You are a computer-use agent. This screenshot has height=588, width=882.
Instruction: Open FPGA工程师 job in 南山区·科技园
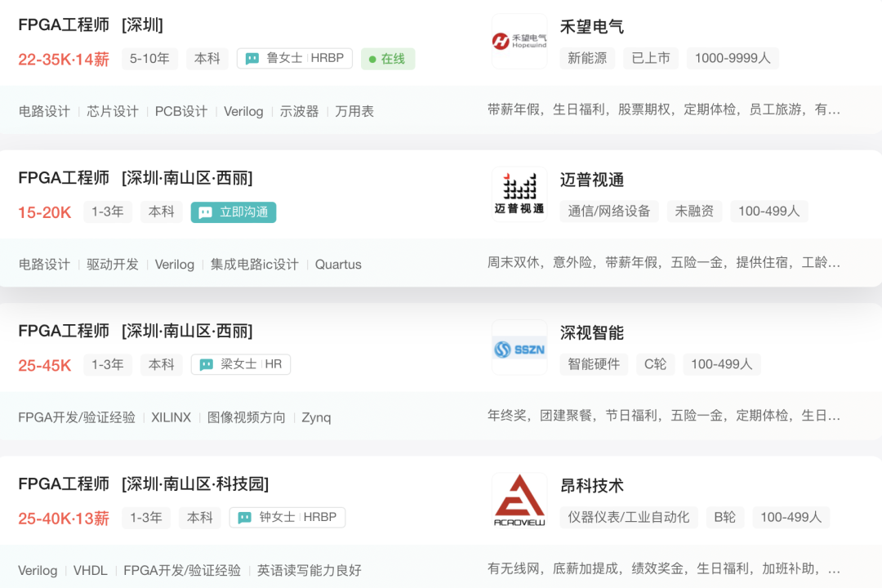[x=144, y=484]
